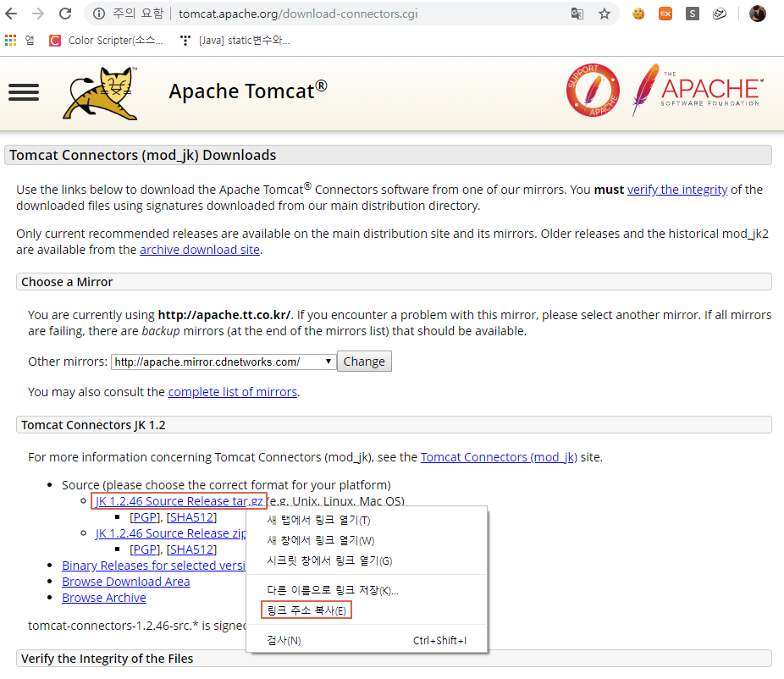Open the Tomcat Connectors (mod_jk) link
The width and height of the screenshot is (784, 679).
click(x=499, y=457)
